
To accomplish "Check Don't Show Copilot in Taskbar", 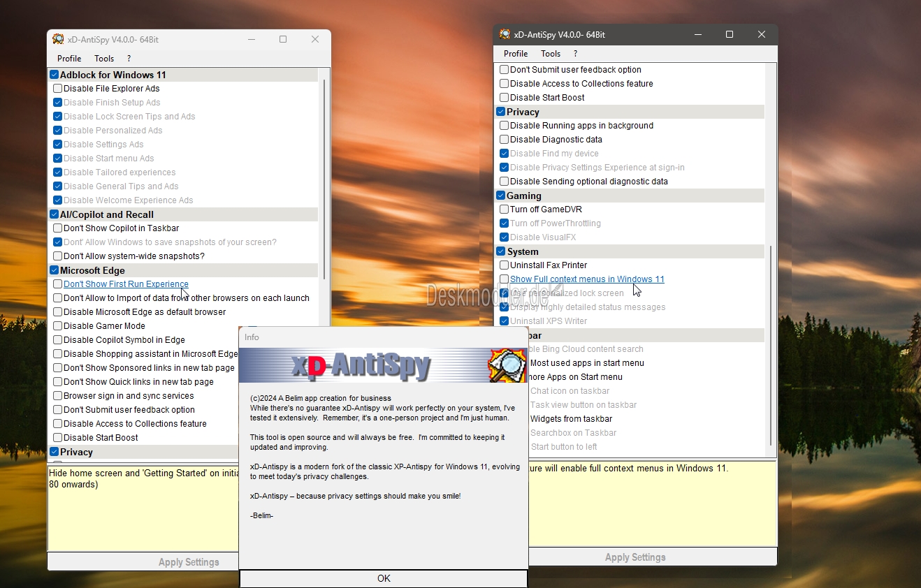I will coord(58,228).
